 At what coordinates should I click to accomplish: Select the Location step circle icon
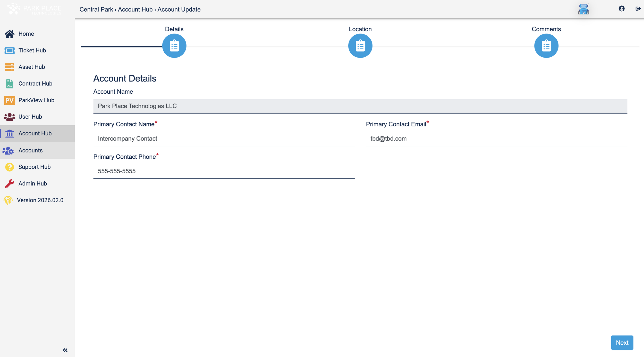[360, 46]
